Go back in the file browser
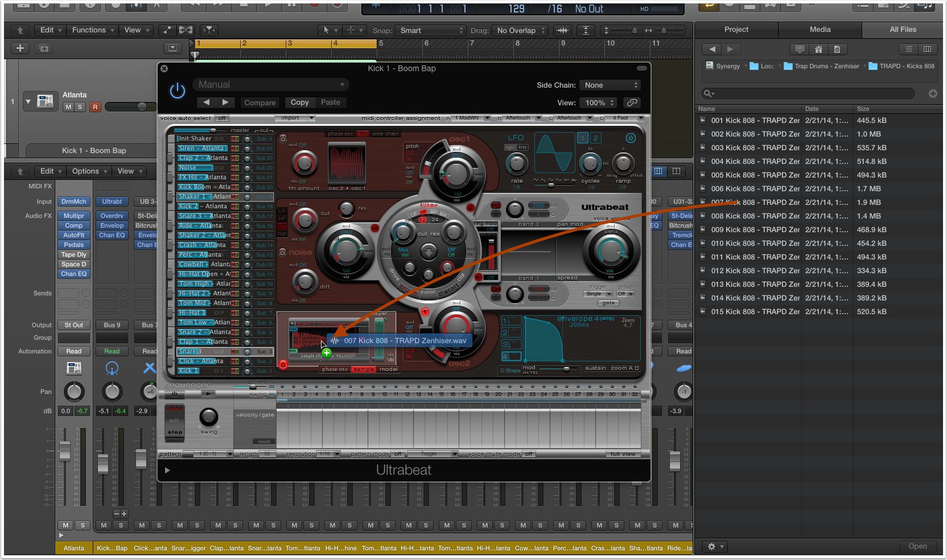 click(712, 50)
